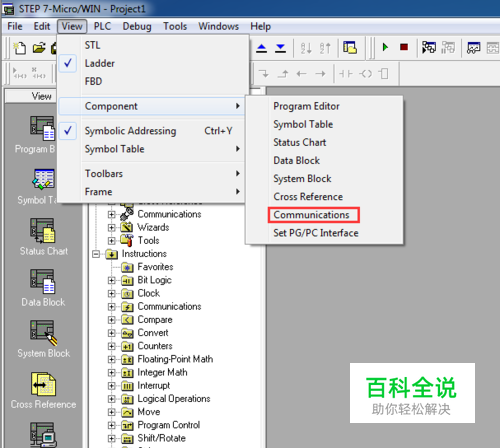
Task: Open the Tools menu
Action: (175, 26)
